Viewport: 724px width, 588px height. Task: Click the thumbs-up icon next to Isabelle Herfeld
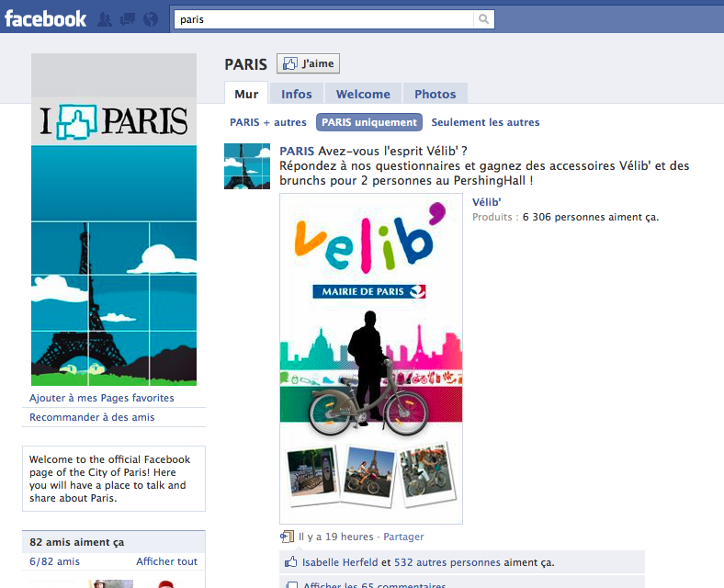click(291, 561)
